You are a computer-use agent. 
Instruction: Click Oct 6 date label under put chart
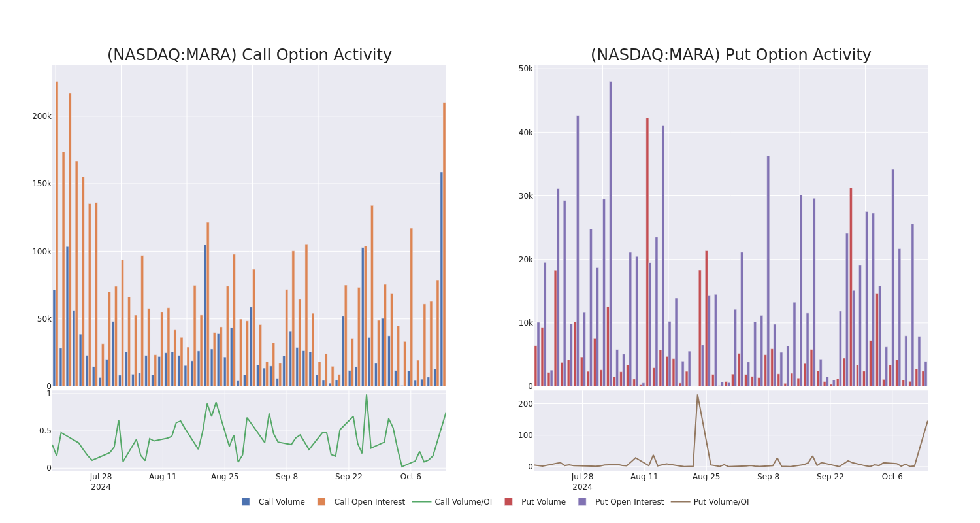click(892, 477)
